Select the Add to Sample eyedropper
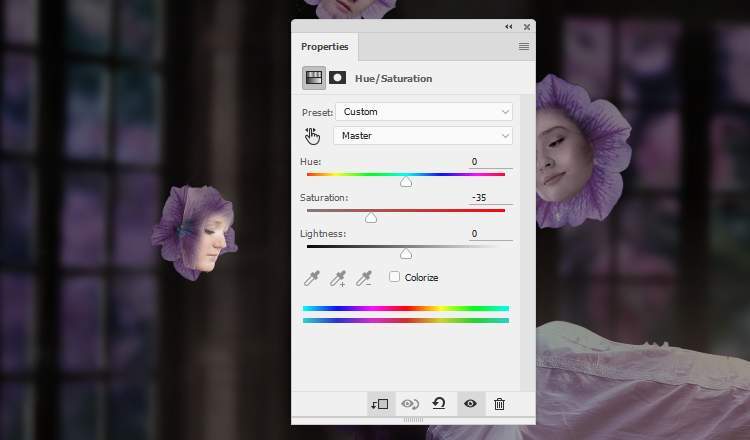Viewport: 750px width, 440px height. pos(338,278)
